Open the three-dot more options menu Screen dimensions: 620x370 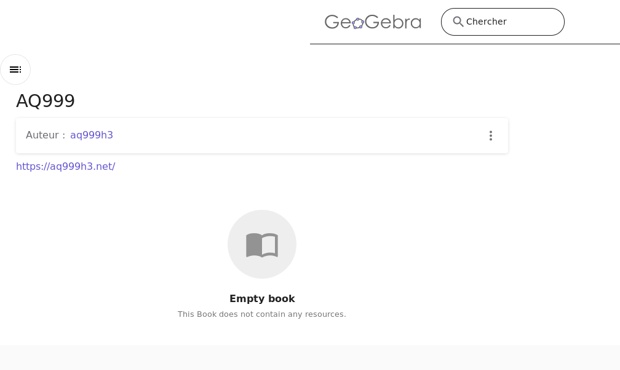point(491,136)
